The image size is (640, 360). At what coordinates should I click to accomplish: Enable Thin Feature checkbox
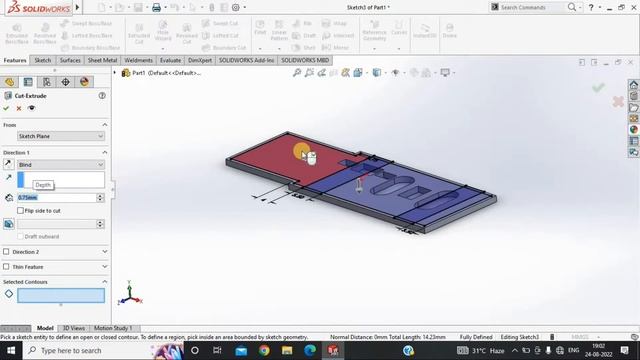tap(6, 267)
